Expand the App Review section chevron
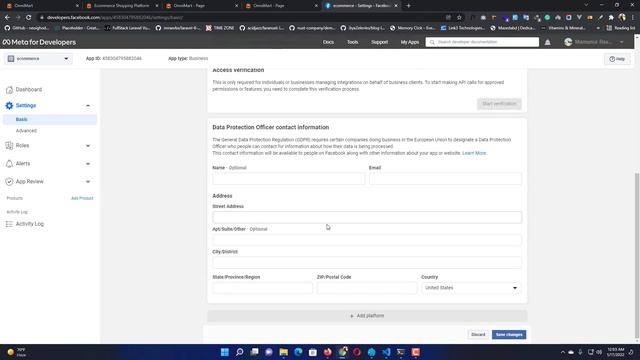640x360 pixels. pos(88,182)
